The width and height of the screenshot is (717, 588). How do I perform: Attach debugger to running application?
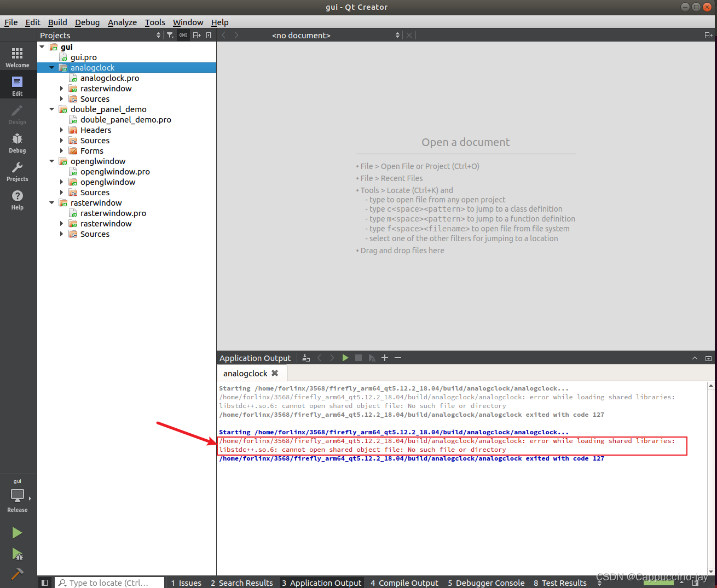(x=372, y=358)
